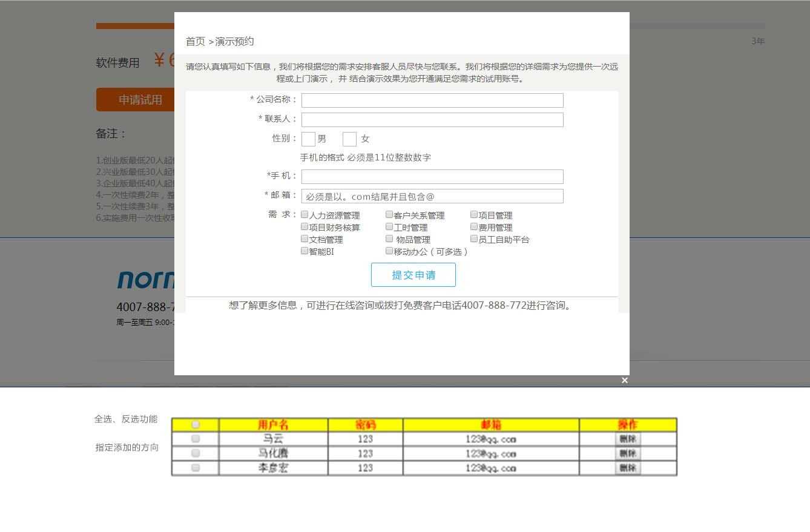Click the 3年 label on the progress bar
Screen dimensions: 810x532
click(x=758, y=41)
